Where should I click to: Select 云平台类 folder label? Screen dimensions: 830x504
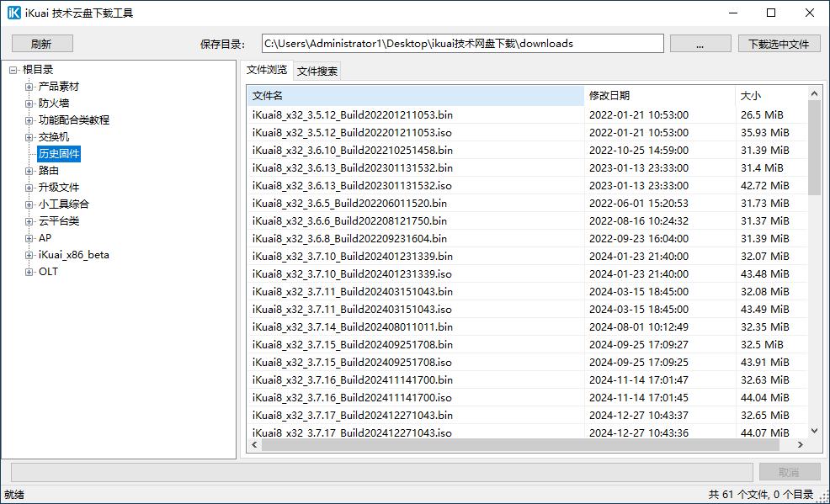(x=59, y=221)
